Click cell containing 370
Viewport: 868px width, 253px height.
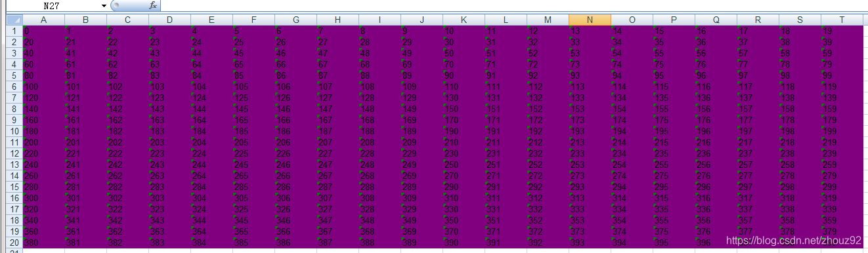click(x=464, y=231)
